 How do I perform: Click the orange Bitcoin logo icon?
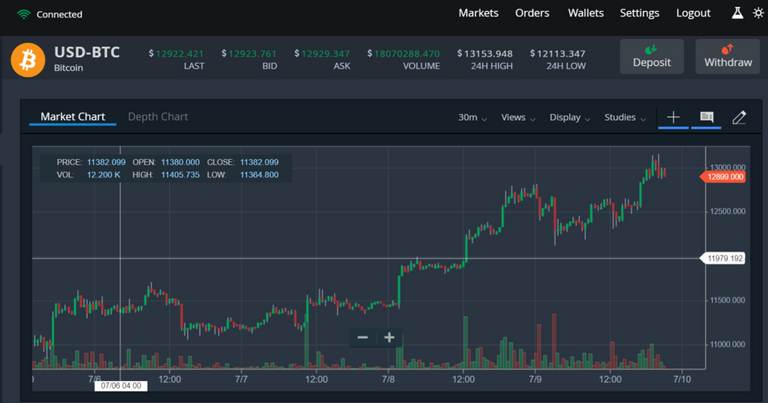[x=28, y=57]
